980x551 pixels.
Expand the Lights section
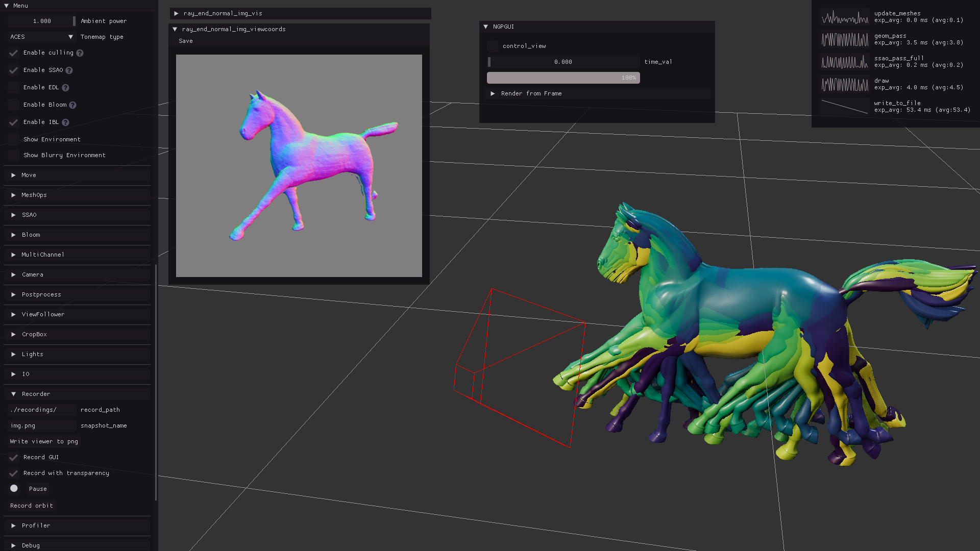point(32,354)
